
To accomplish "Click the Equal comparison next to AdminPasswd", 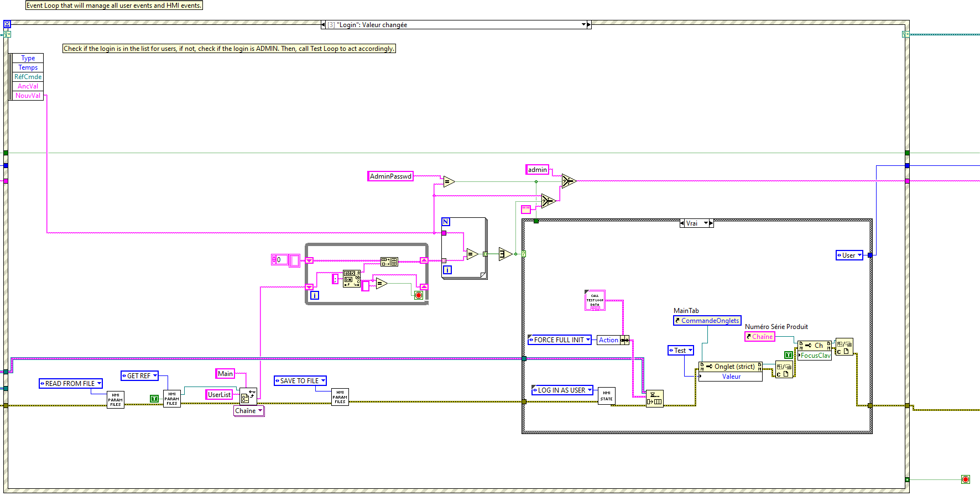I will 449,181.
